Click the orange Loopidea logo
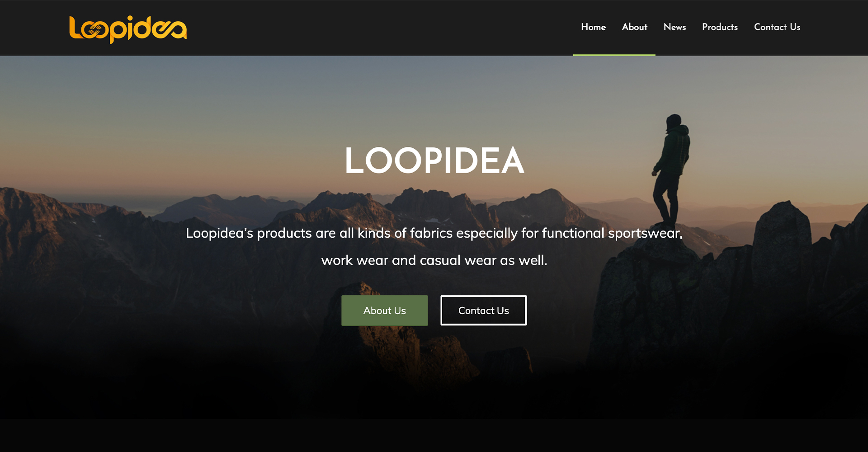868x452 pixels. click(x=128, y=29)
